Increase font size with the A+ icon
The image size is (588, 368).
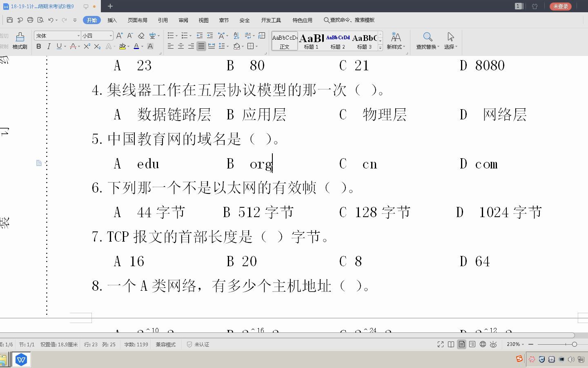click(x=119, y=36)
